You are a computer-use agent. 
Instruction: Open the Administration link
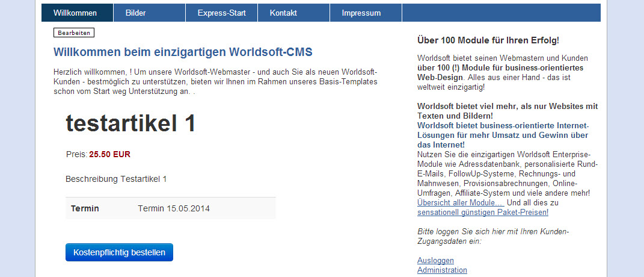[x=442, y=270]
